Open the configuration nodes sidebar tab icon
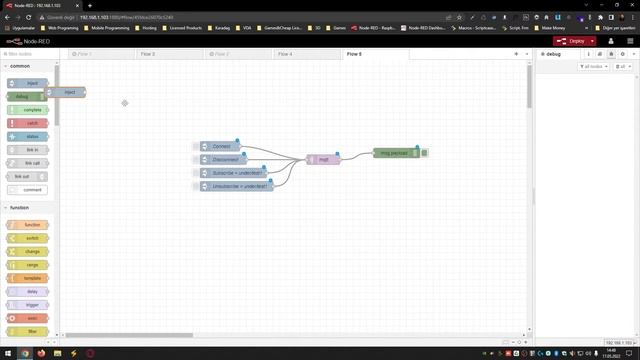The width and height of the screenshot is (640, 360). (622, 54)
